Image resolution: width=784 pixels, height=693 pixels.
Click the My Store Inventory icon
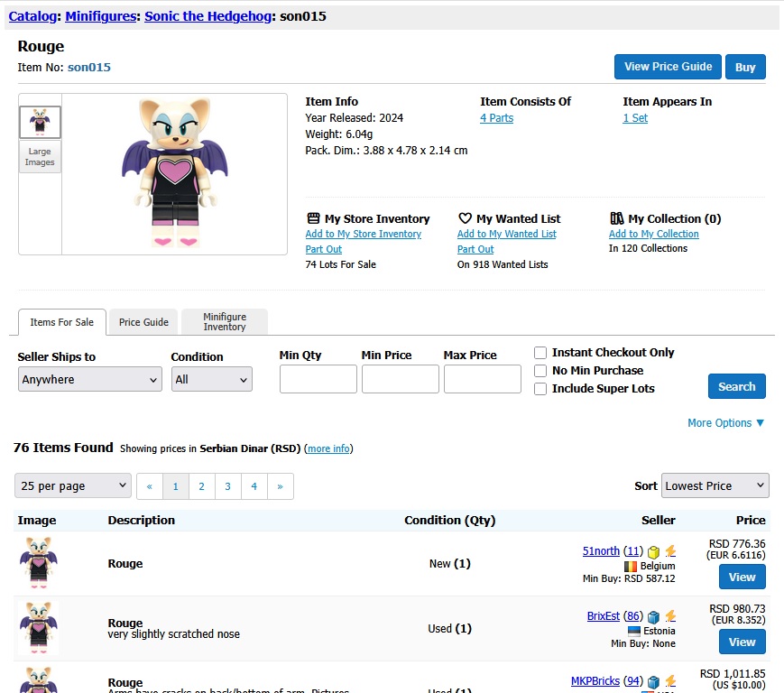coord(313,218)
